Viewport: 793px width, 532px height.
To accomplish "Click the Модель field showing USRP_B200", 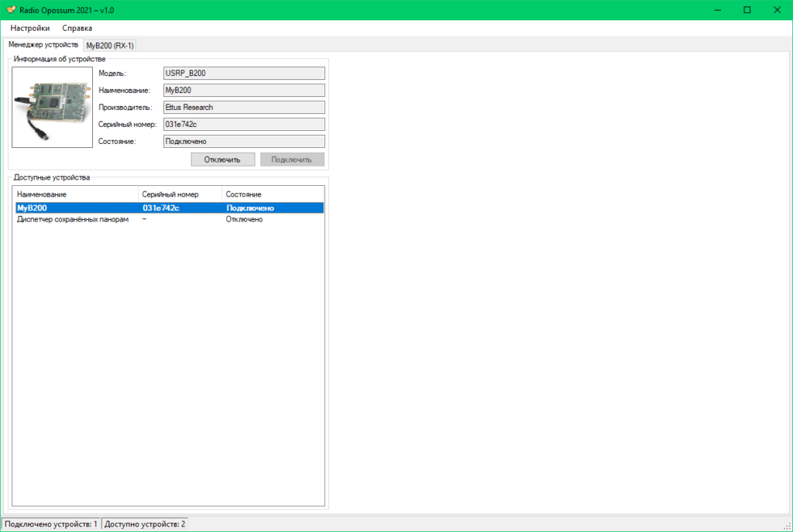I will click(243, 74).
